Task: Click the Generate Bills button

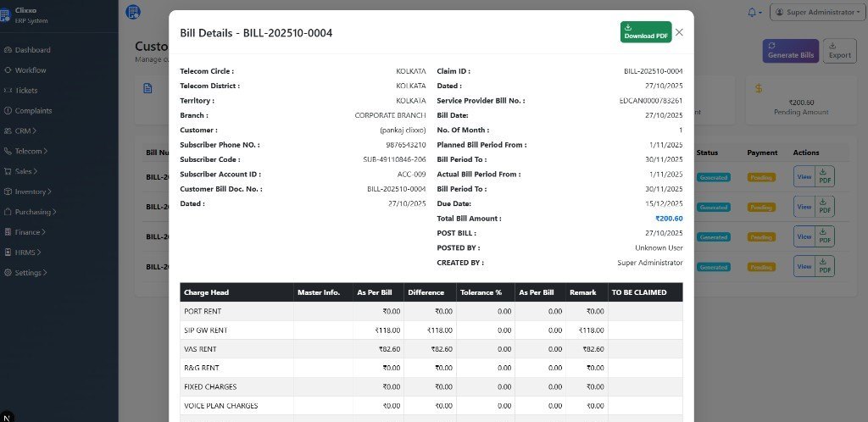Action: [791, 51]
